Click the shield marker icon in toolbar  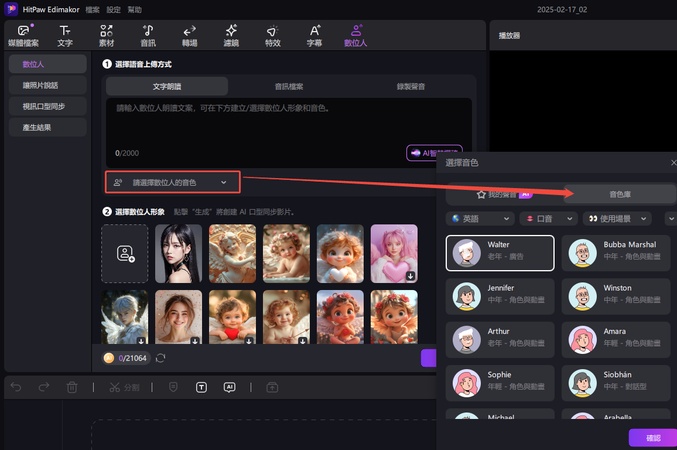pyautogui.click(x=173, y=387)
